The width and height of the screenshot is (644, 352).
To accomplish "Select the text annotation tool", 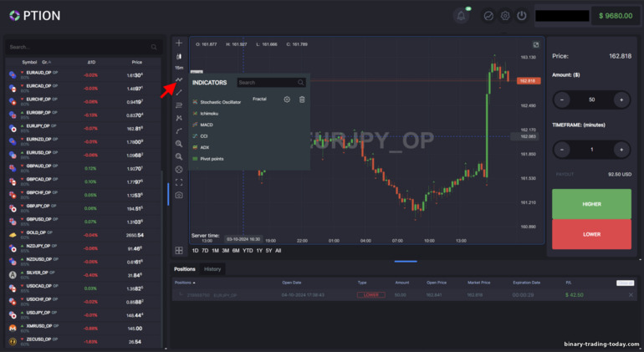I will 179,105.
